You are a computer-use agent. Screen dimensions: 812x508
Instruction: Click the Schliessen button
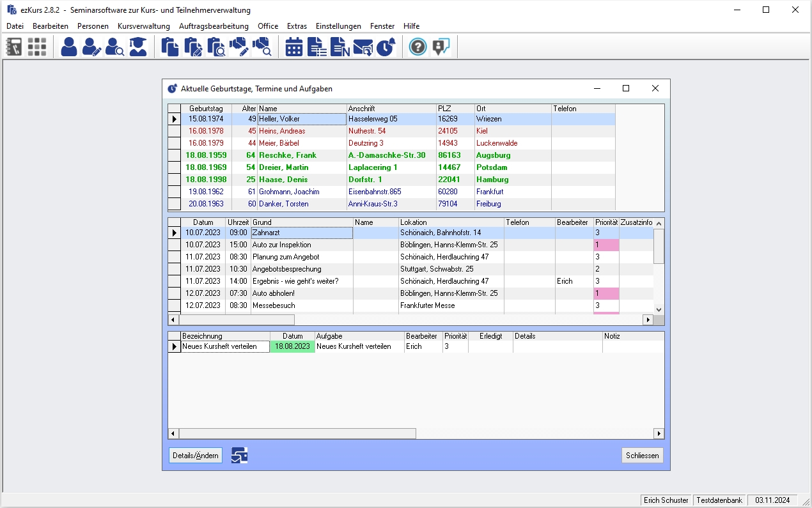pos(642,455)
